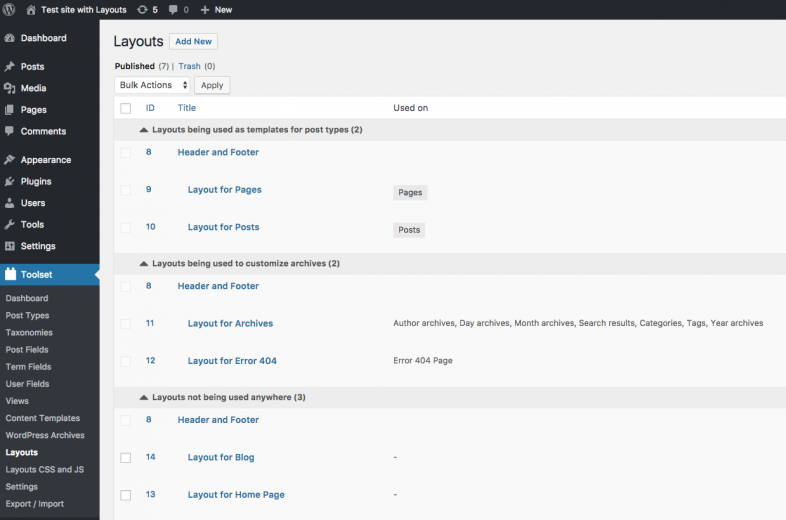Click the Settings icon in the main menu
This screenshot has width=786, height=520.
click(x=10, y=246)
